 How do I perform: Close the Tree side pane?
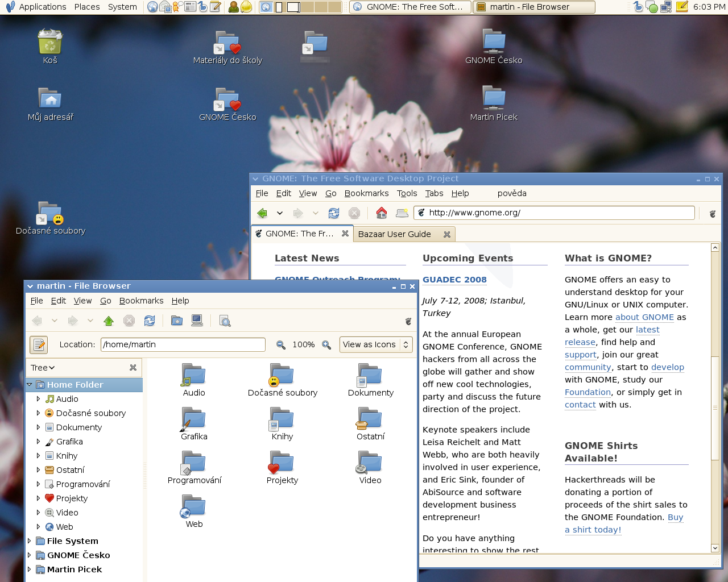(133, 368)
